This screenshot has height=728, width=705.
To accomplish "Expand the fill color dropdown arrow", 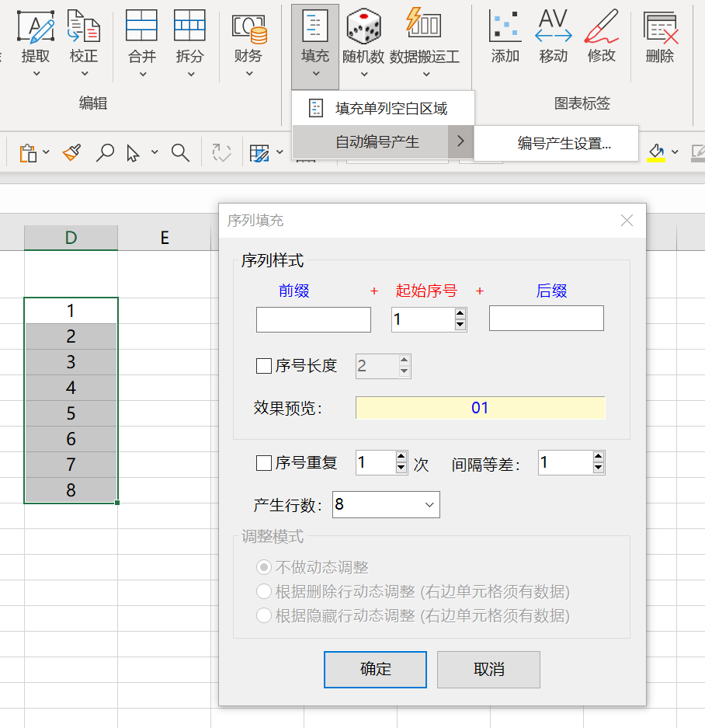I will tap(675, 152).
